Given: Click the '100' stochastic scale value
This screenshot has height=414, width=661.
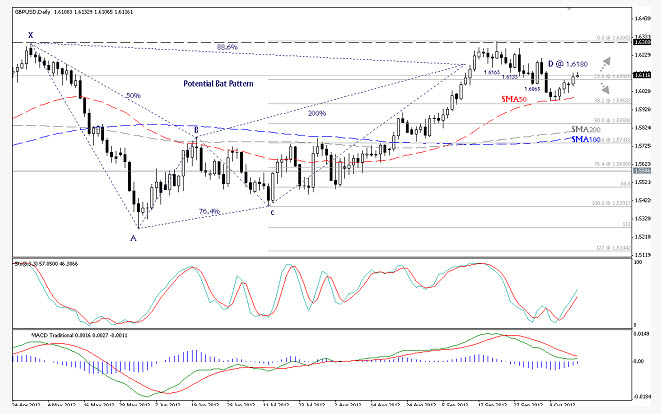Looking at the screenshot, I should [x=638, y=263].
